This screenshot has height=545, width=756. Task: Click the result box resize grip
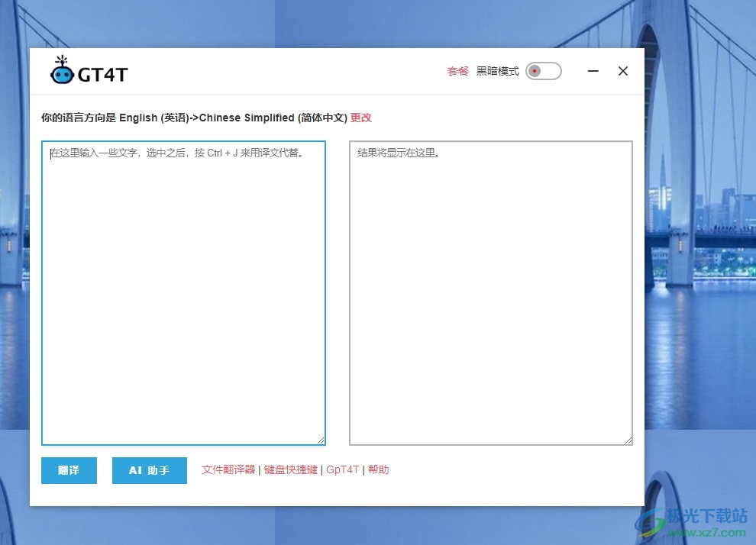[x=628, y=440]
